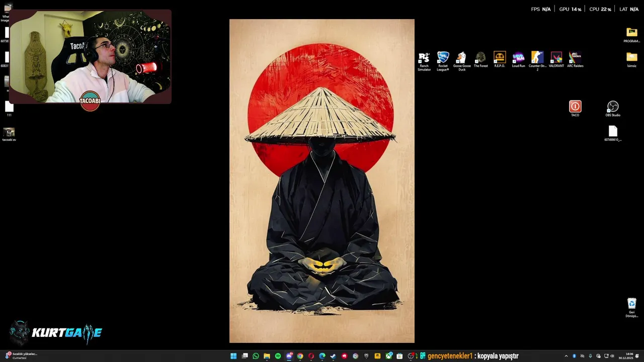Switch to OBS Studio on the taskbar
The width and height of the screenshot is (644, 362).
411,356
